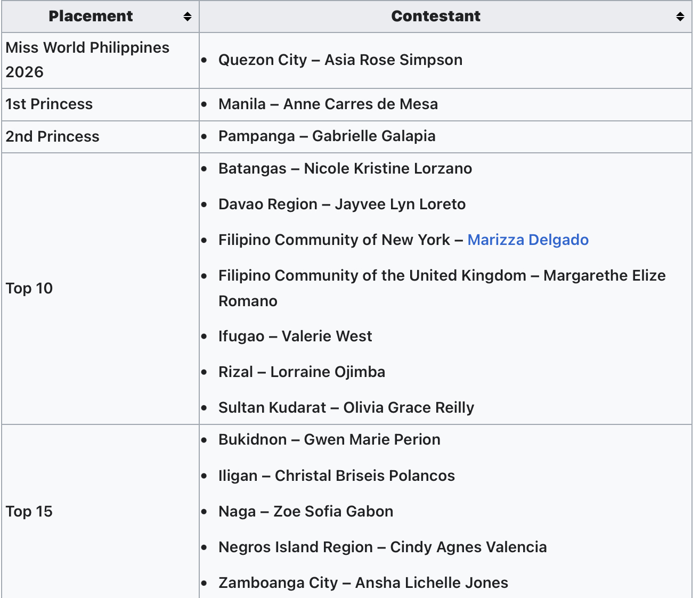
Task: Click the 1st Princess placement cell
Action: (49, 104)
